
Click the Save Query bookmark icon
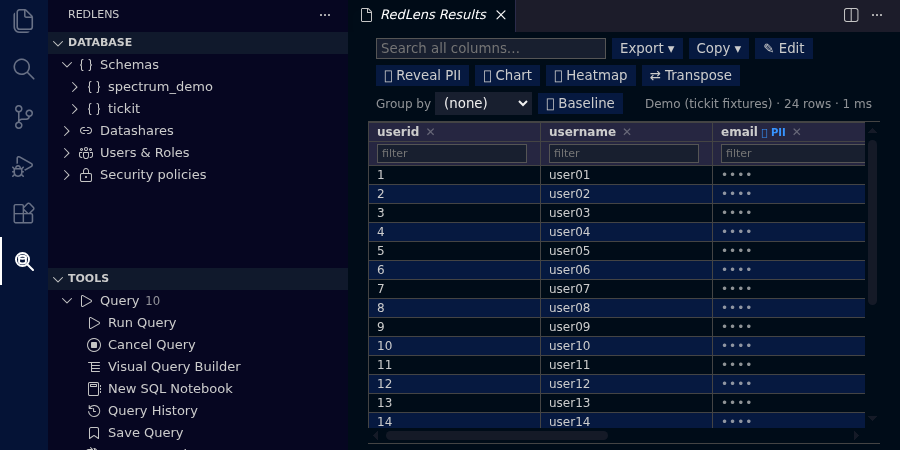(x=94, y=433)
